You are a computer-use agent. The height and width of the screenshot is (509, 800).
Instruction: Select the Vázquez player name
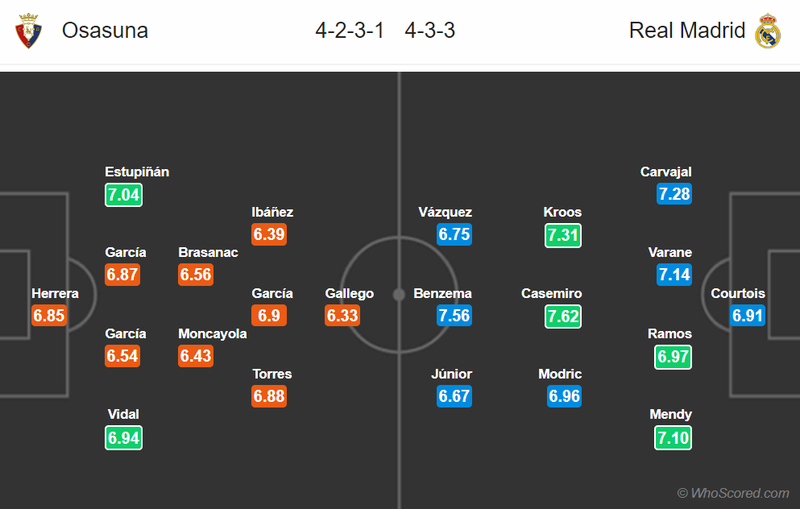447,212
